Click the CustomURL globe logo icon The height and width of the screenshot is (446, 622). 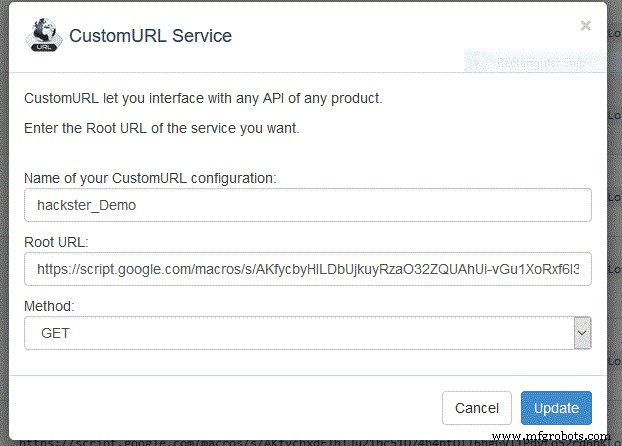tap(44, 35)
